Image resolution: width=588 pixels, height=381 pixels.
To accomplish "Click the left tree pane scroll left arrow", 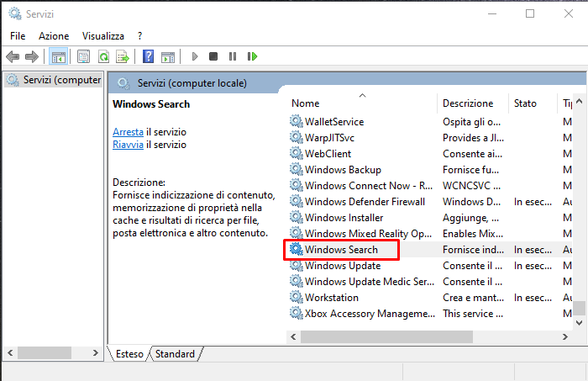I will pos(10,353).
